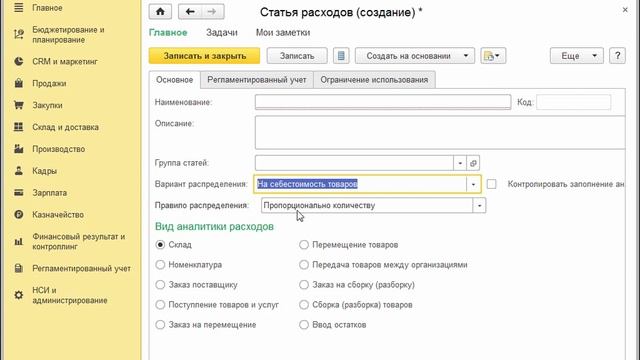The height and width of the screenshot is (360, 640).
Task: Navigate forward with the right arrow
Action: (212, 12)
